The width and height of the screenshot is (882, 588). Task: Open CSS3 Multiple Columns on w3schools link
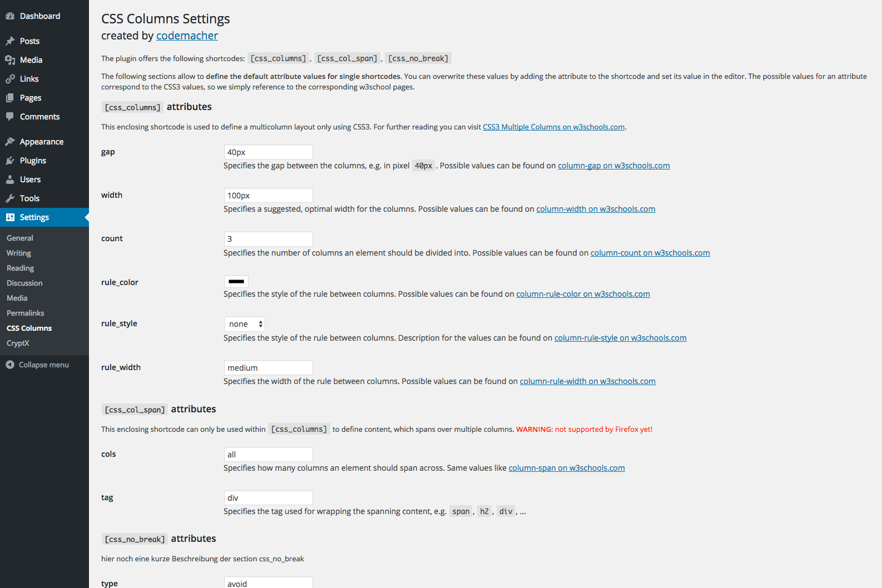[x=554, y=127]
